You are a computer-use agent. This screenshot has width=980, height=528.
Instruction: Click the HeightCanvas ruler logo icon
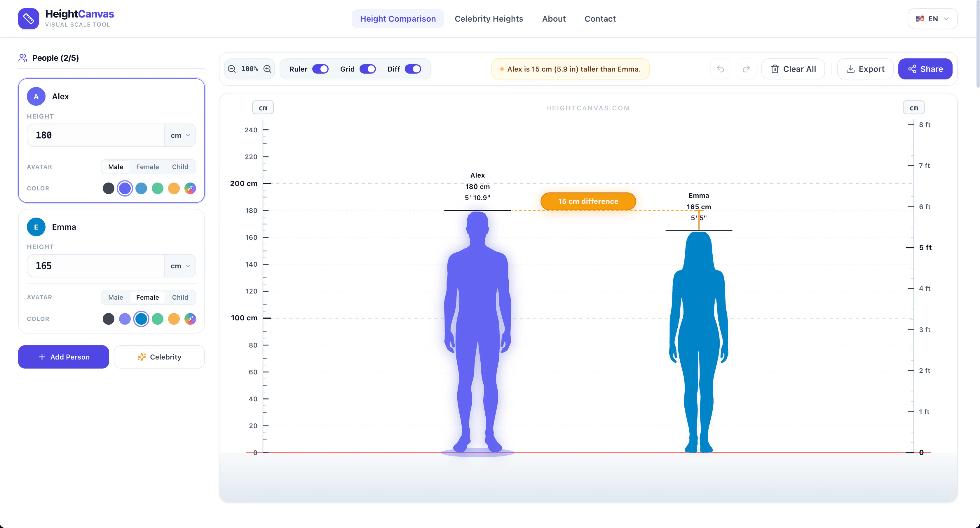[29, 19]
